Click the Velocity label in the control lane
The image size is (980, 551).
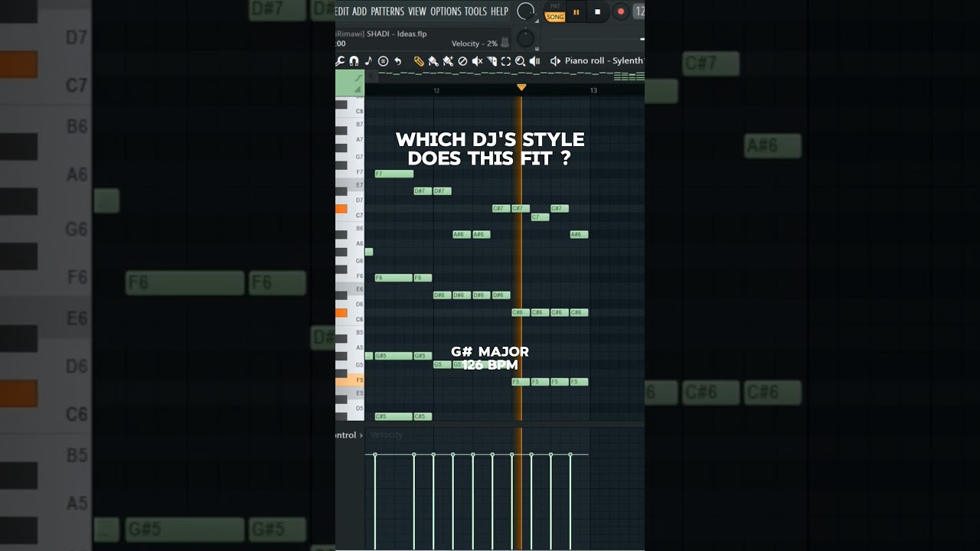386,435
